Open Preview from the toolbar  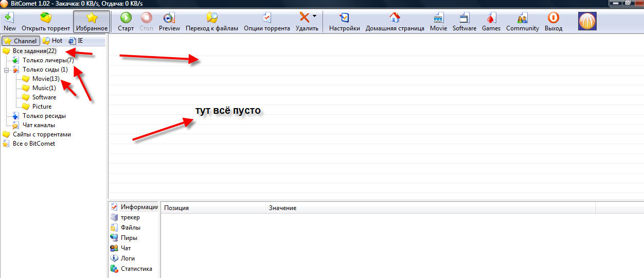click(x=169, y=22)
